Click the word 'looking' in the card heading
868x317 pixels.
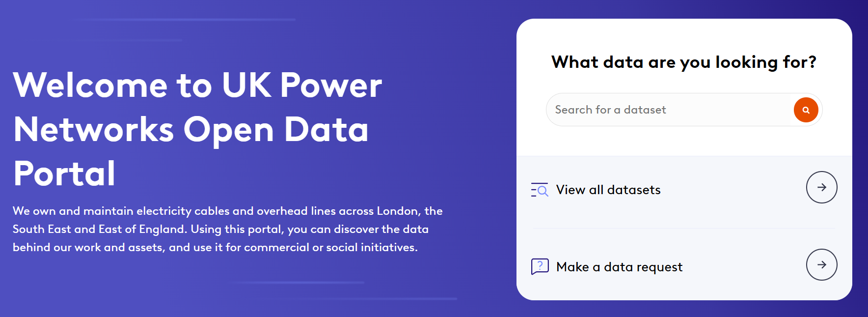point(746,62)
